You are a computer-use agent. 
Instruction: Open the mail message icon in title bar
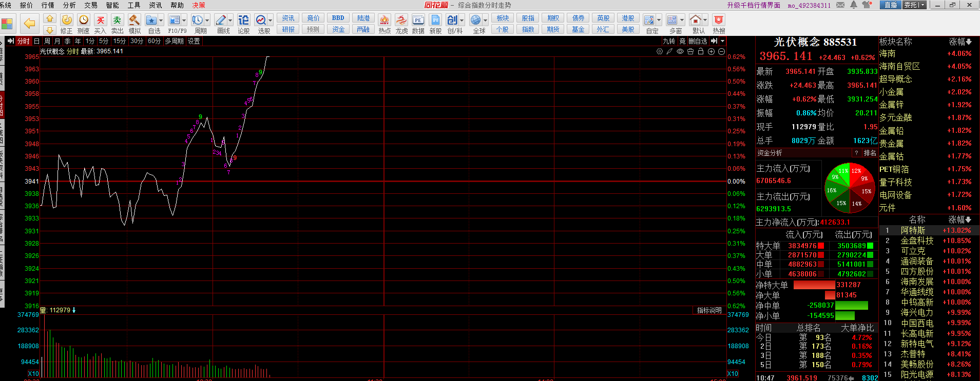(840, 5)
